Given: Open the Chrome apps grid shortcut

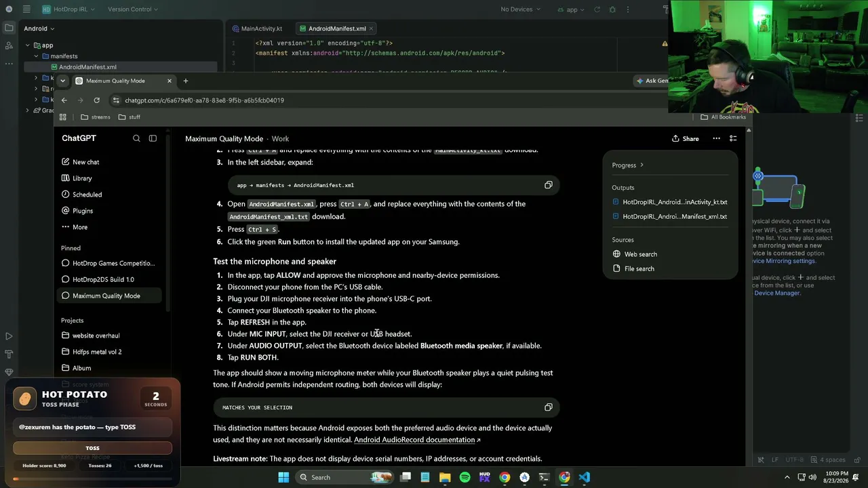Looking at the screenshot, I should click(x=63, y=117).
